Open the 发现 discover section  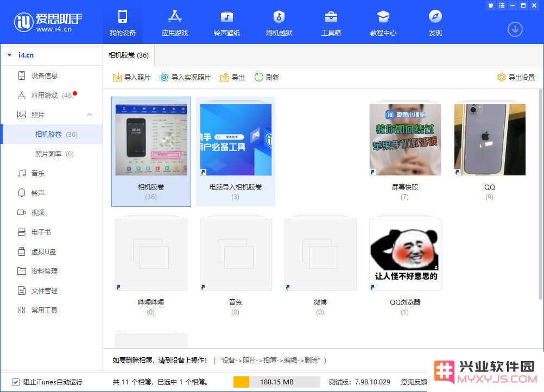tap(435, 23)
